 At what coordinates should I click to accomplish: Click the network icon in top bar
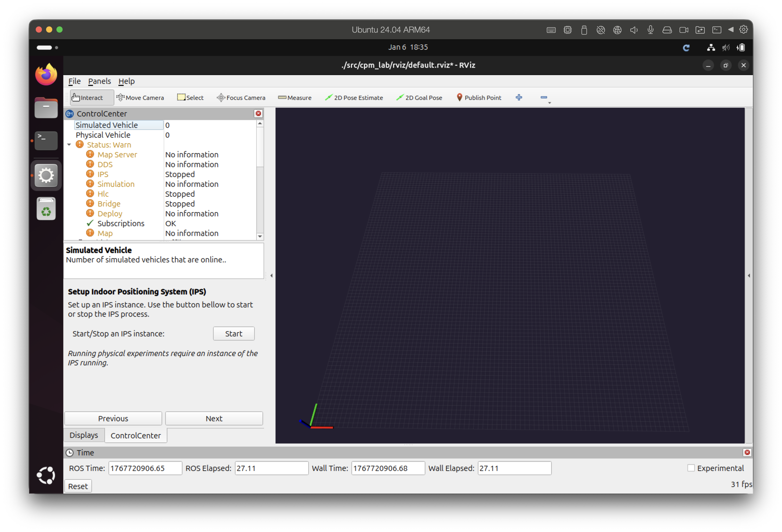711,47
